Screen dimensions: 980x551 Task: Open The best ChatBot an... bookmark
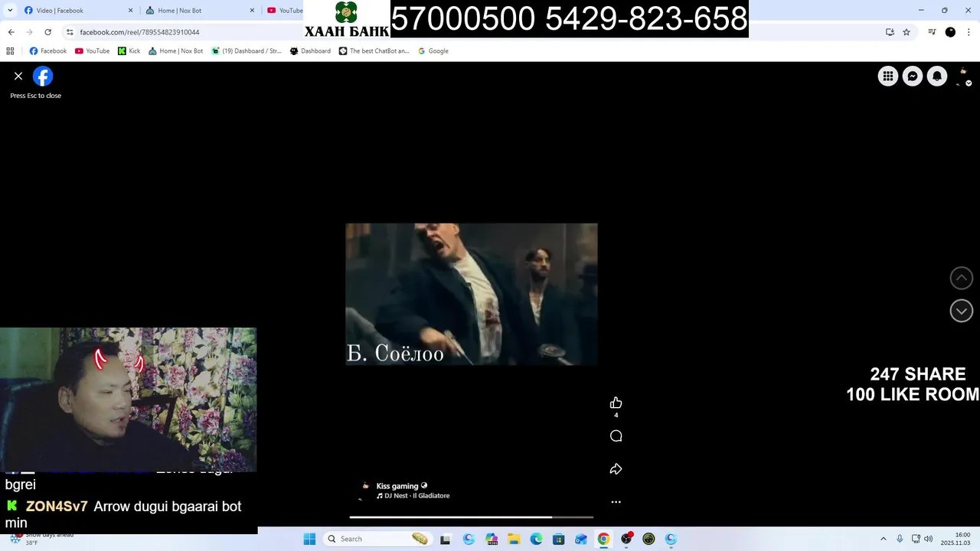[374, 51]
